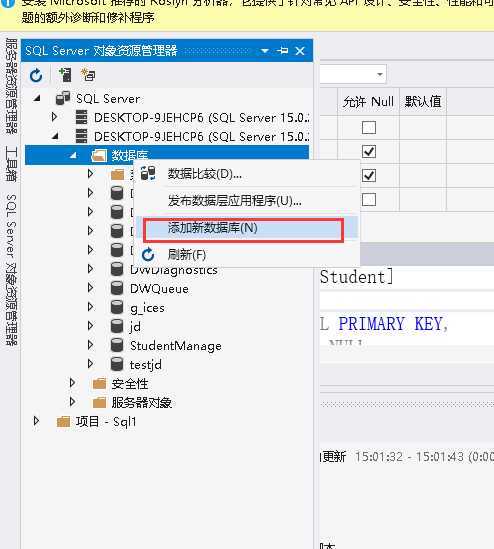Uncheck the second row 允许 Null checkbox
494x549 pixels.
(x=369, y=152)
